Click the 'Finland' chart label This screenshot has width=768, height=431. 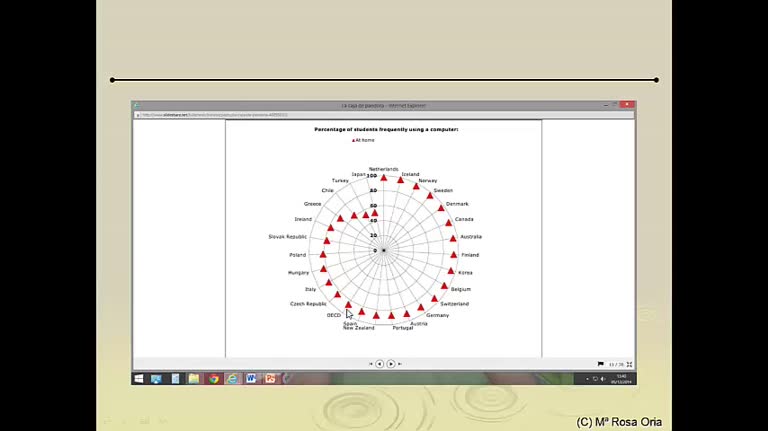click(x=470, y=255)
